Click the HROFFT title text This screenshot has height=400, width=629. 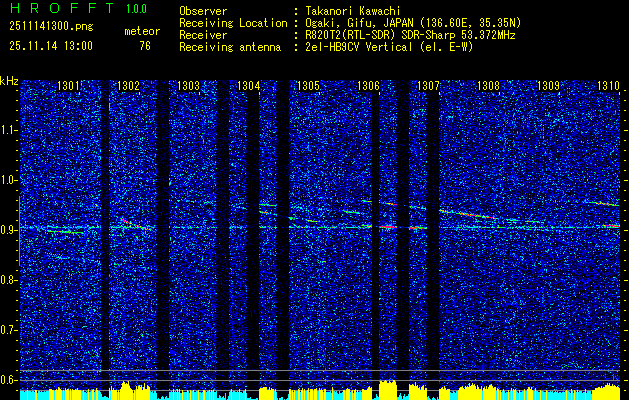pos(61,8)
